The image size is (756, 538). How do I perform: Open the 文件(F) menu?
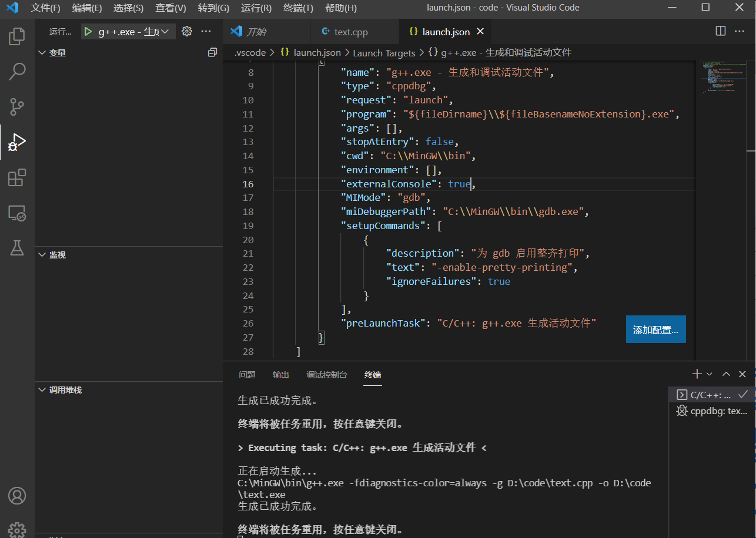[46, 8]
